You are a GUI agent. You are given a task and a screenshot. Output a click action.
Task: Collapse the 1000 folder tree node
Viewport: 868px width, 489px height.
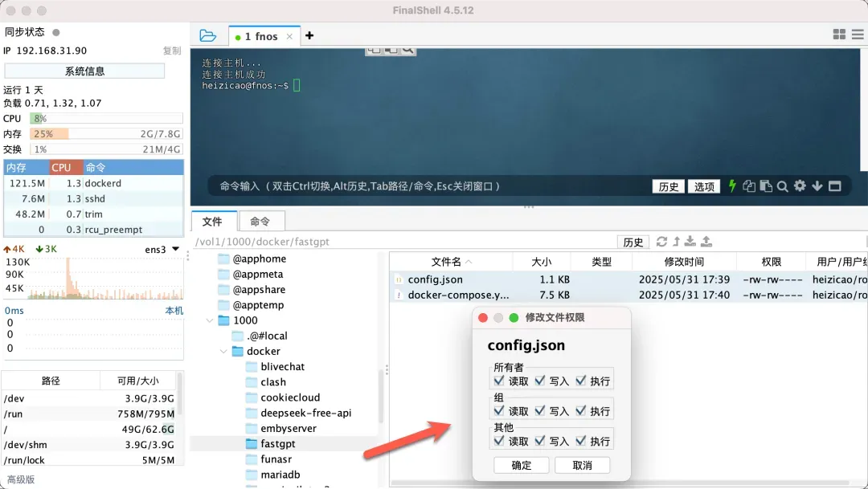(210, 320)
